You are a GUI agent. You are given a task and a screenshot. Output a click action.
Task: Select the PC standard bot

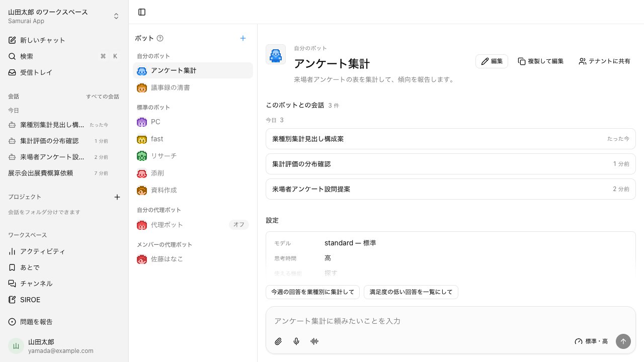coord(193,122)
